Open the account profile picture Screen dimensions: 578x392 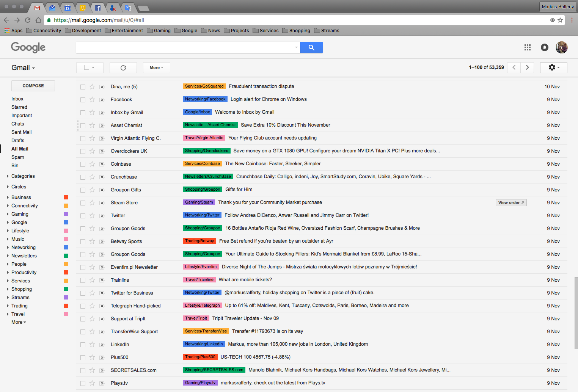[561, 47]
